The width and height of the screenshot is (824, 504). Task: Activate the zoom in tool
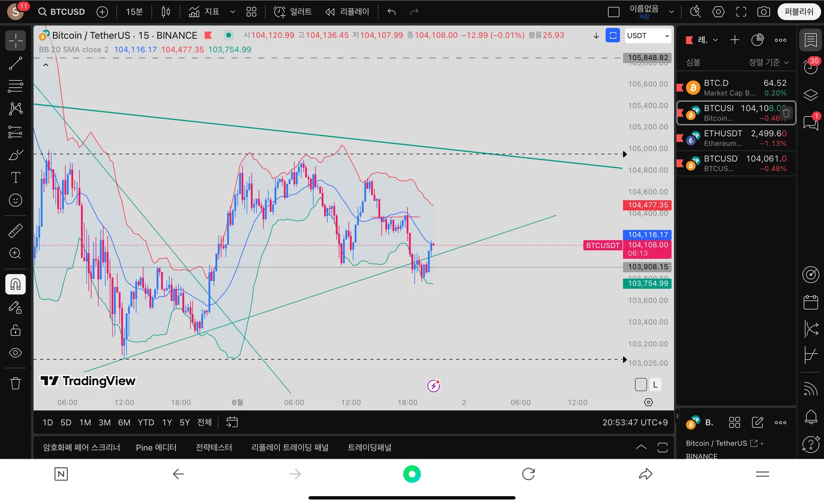click(x=15, y=253)
